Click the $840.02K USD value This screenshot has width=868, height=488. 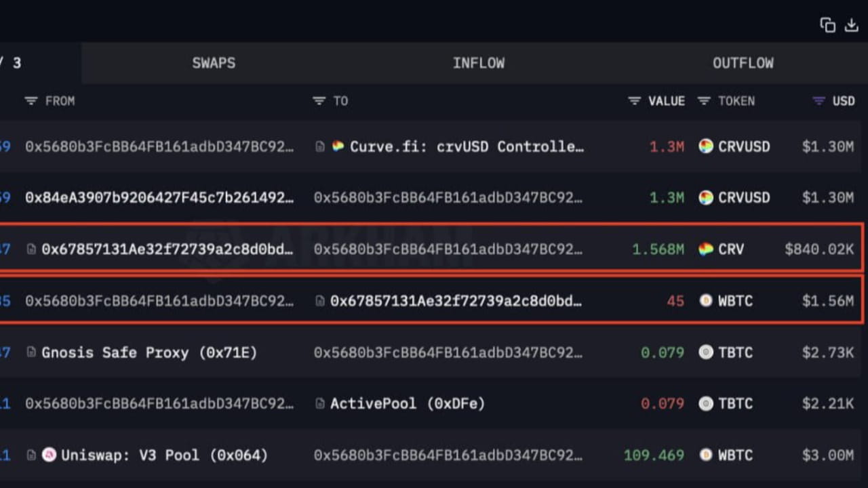coord(819,249)
